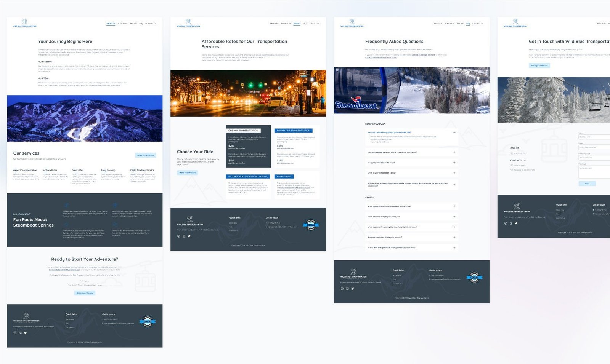This screenshot has width=610, height=364.
Task: Click the One-Way Transportation pricing card
Action: pyautogui.click(x=248, y=147)
